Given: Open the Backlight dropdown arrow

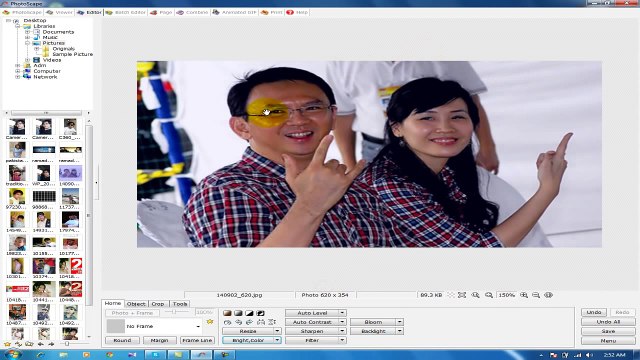Looking at the screenshot, I should [400, 331].
